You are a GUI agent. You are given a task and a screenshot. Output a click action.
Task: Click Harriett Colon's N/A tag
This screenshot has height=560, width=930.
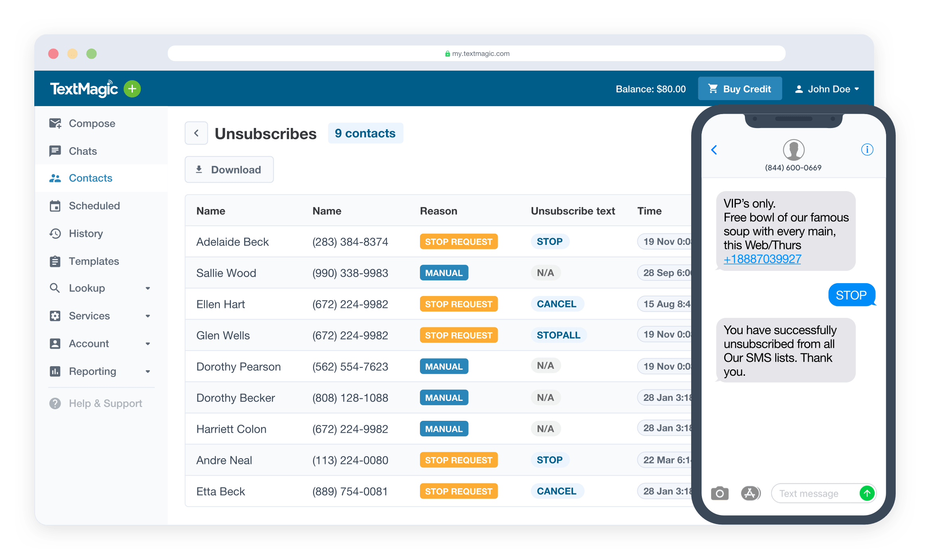click(x=545, y=429)
